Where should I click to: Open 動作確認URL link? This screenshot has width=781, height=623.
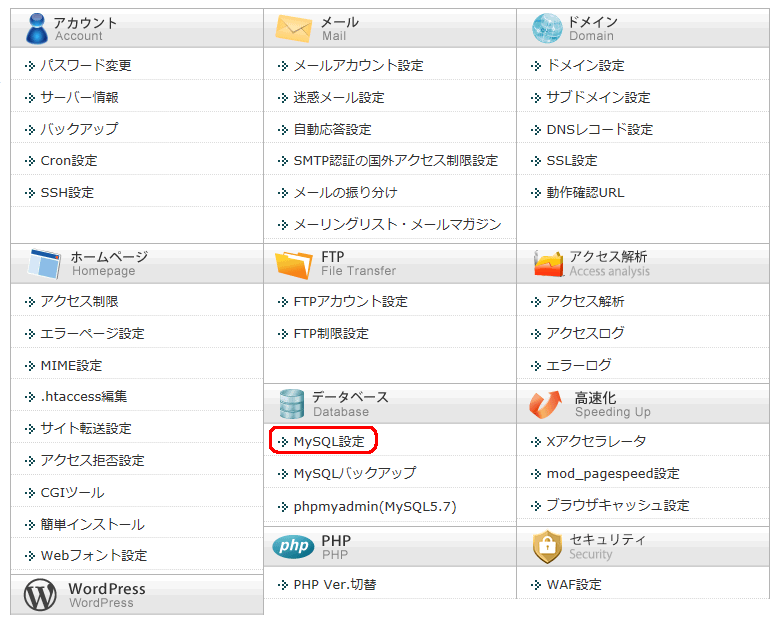click(x=585, y=192)
